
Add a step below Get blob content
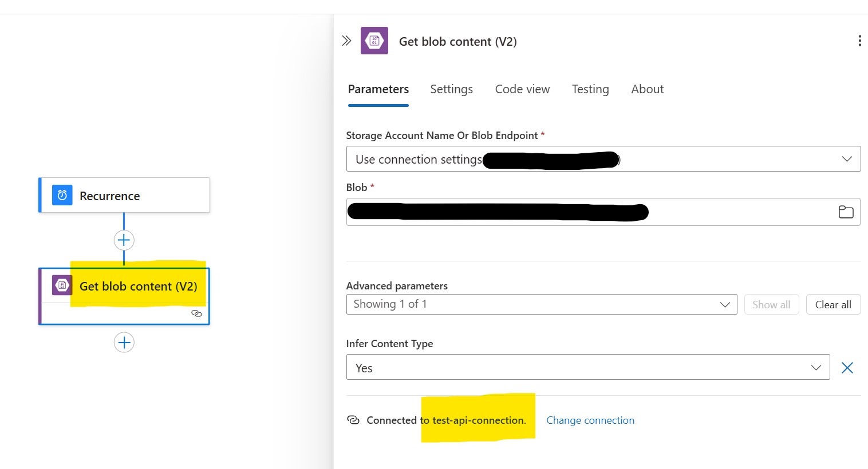[124, 343]
